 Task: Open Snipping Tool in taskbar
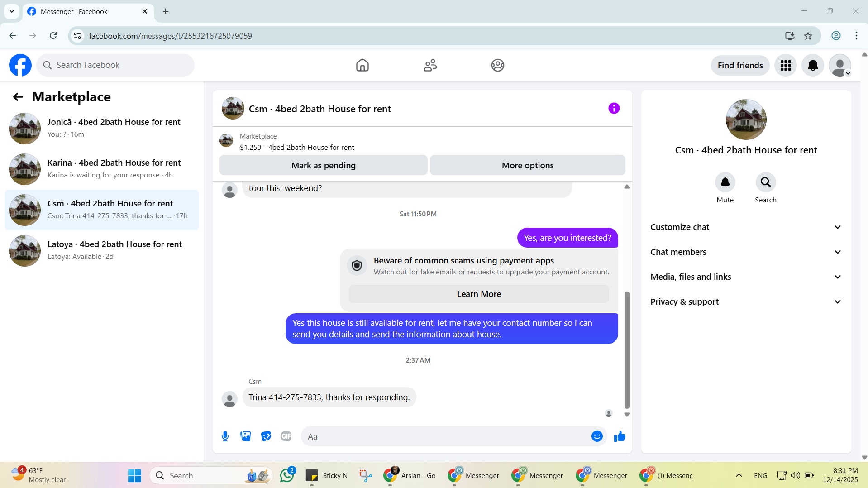pos(365,475)
